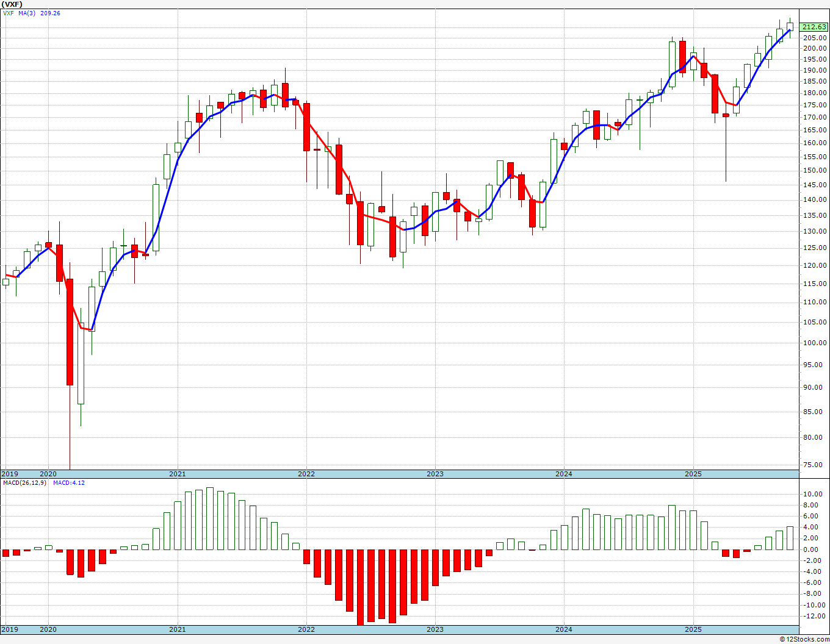Click the 100.00 price axis label

[815, 343]
